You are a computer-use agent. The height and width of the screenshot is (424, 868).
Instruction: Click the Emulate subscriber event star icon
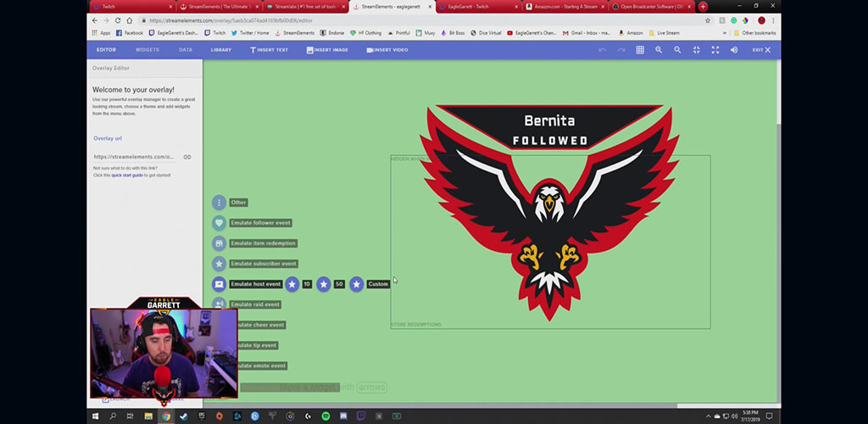tap(220, 264)
